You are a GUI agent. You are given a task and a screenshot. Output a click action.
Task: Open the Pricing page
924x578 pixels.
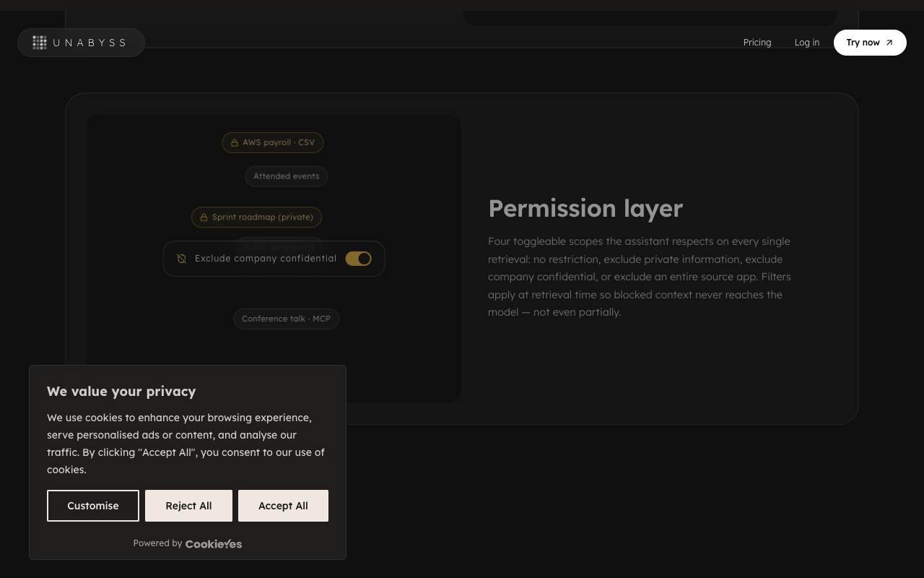757,43
